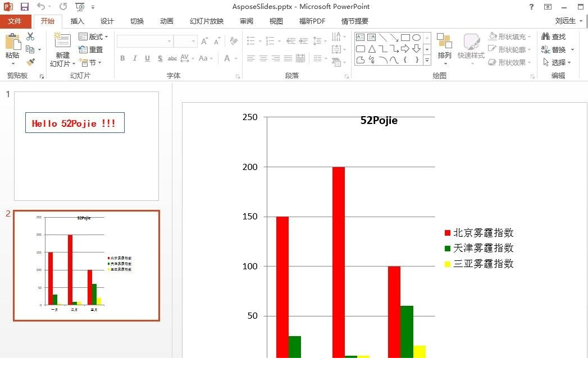Pick the right arrow shape
This screenshot has width=588, height=372.
pos(405,48)
